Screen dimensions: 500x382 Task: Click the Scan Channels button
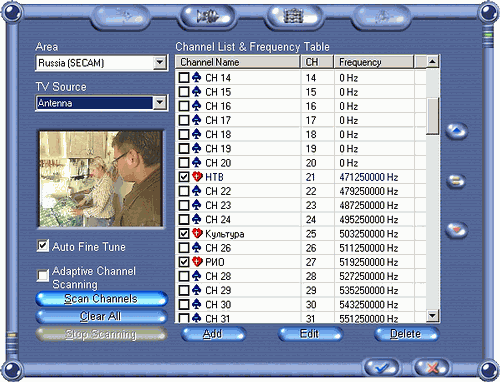[x=101, y=299]
